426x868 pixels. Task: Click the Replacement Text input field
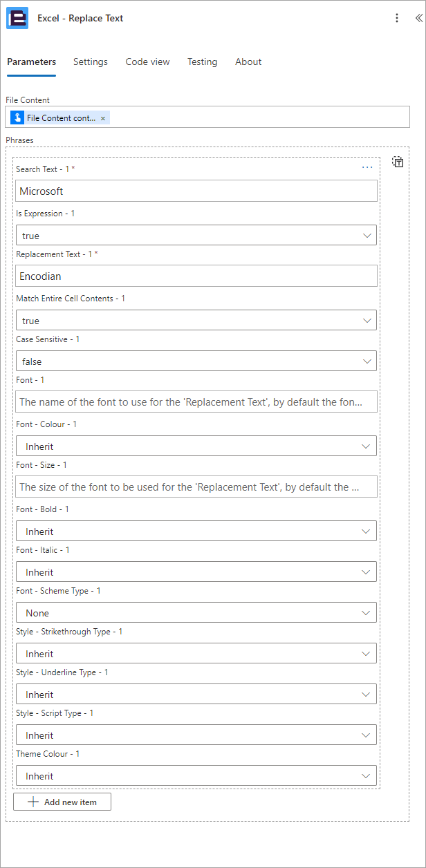coord(196,276)
